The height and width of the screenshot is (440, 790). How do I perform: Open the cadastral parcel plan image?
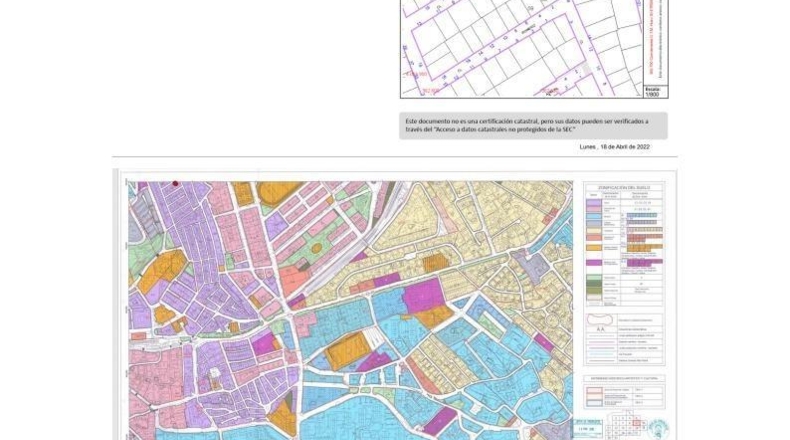[534, 48]
